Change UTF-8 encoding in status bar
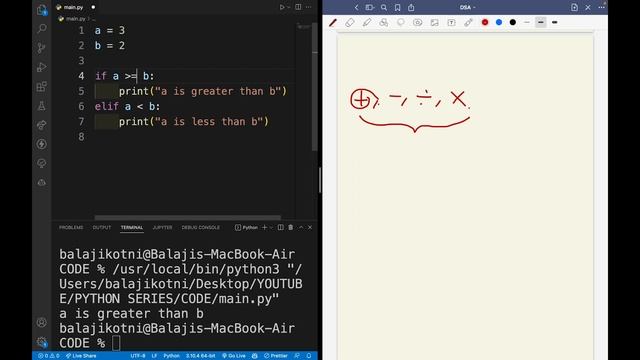The width and height of the screenshot is (640, 360). 138,356
